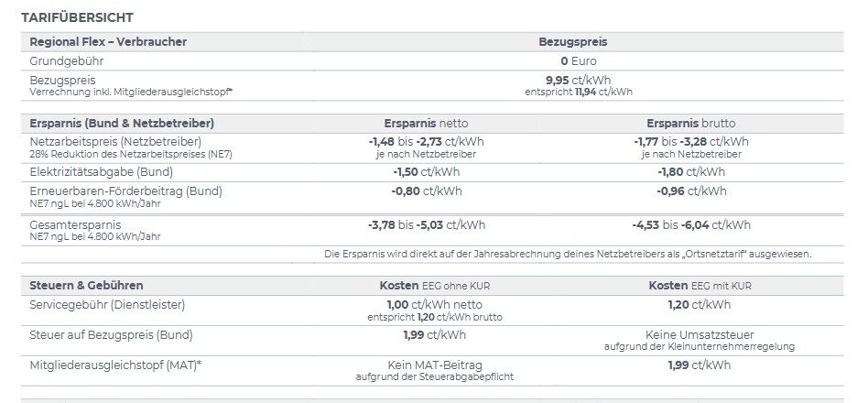This screenshot has height=403, width=868.
Task: Select the Regional Flex – Verbraucher header
Action: pyautogui.click(x=108, y=42)
